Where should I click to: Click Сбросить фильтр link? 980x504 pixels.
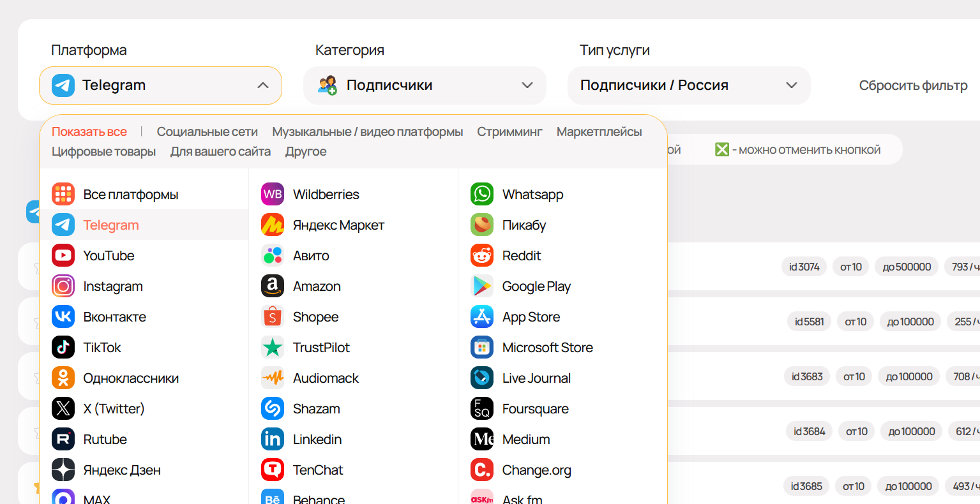point(913,85)
